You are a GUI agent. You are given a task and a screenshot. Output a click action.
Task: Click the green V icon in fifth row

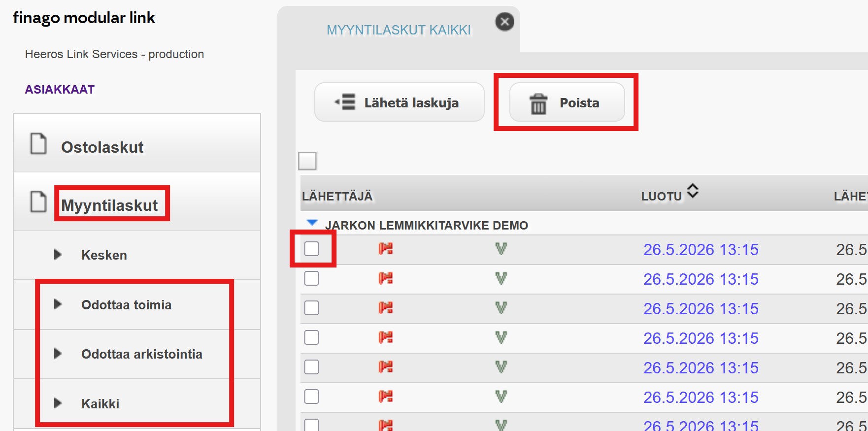(x=501, y=367)
